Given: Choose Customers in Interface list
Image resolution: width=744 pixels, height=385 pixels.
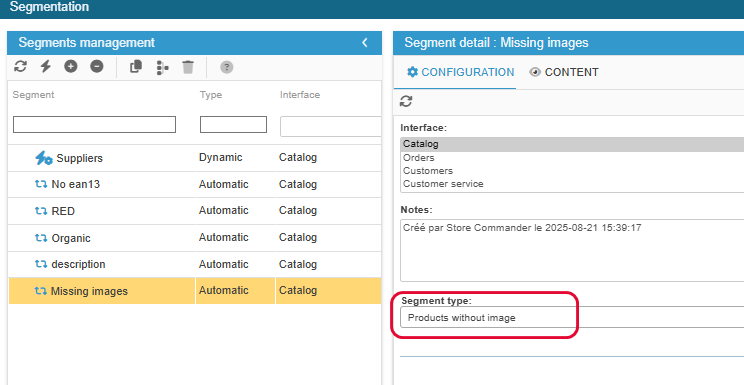Looking at the screenshot, I should [x=572, y=170].
